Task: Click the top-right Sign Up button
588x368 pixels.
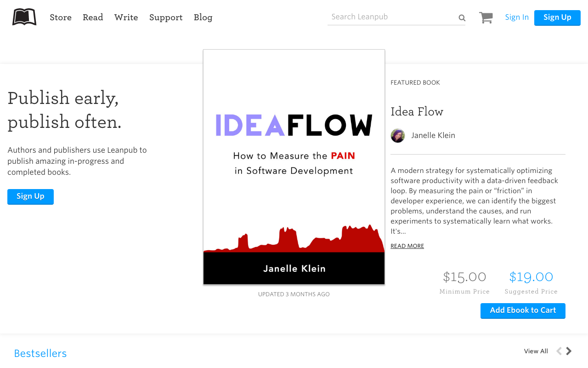Action: pyautogui.click(x=557, y=17)
